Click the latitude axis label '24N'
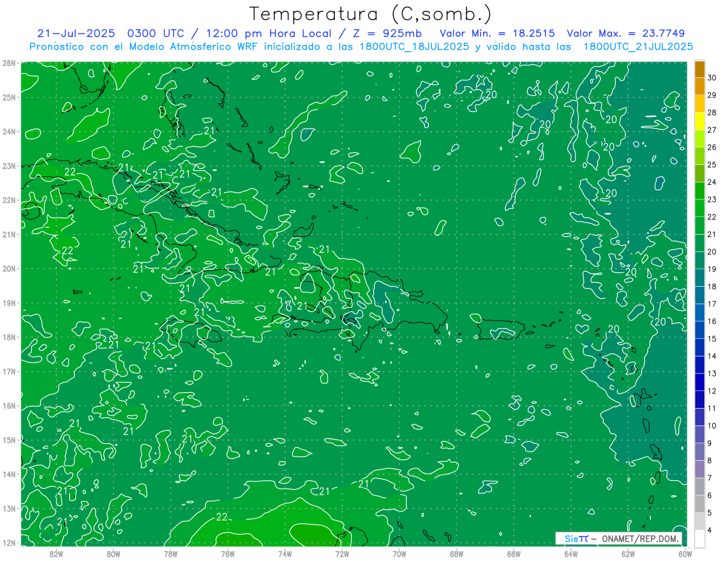This screenshot has width=728, height=562. tap(8, 132)
